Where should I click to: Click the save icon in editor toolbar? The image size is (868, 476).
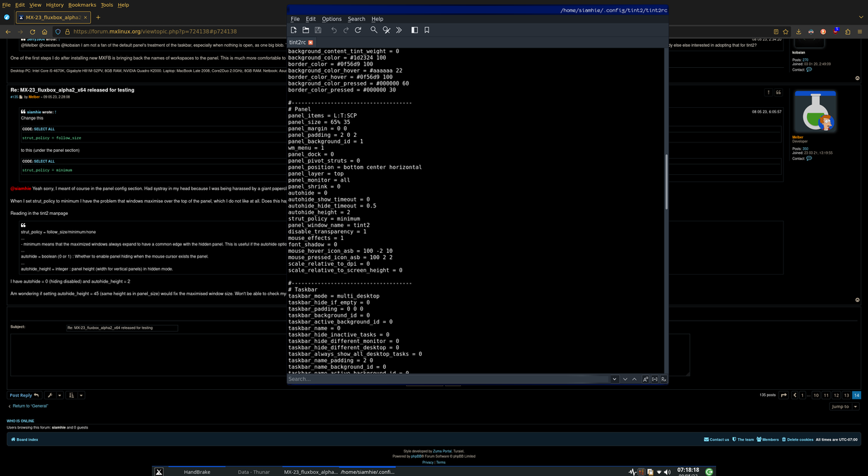pyautogui.click(x=318, y=30)
